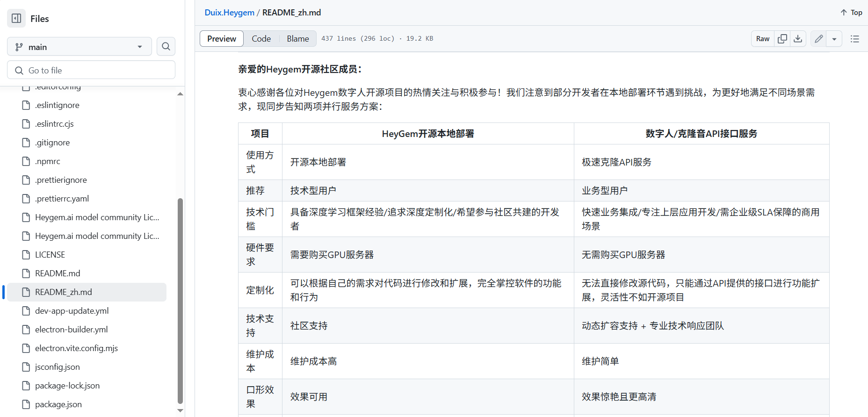
Task: Switch to the Preview tab
Action: point(222,38)
